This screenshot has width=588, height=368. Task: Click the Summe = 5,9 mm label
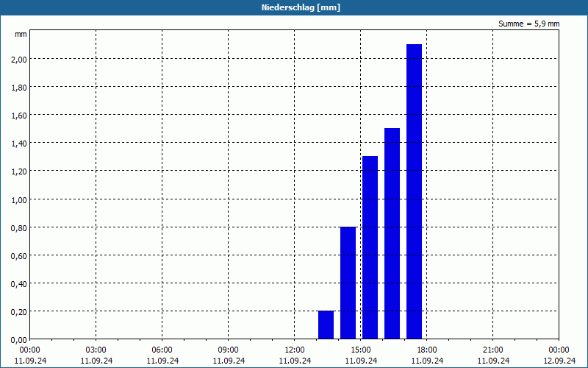(x=528, y=24)
